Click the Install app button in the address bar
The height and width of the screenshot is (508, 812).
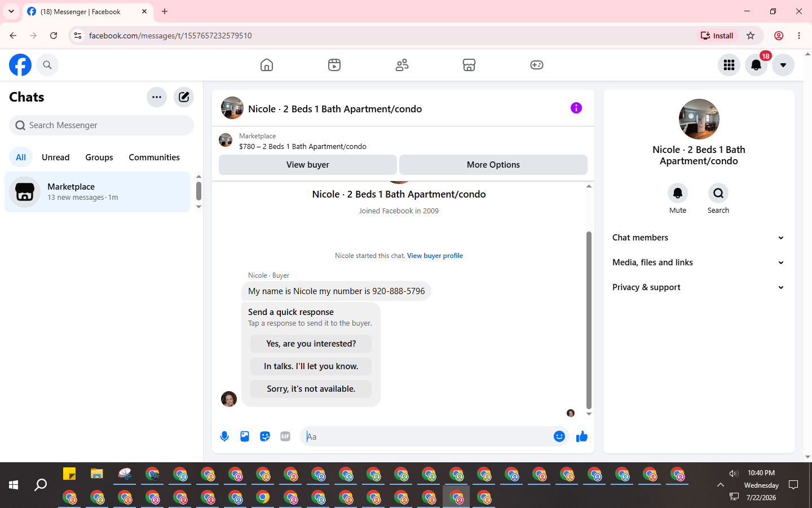(717, 36)
